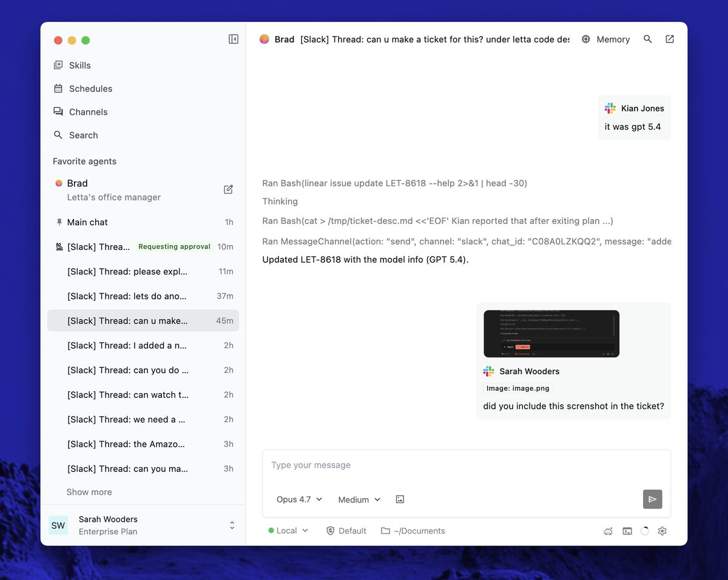Click the Schedules calendar icon
The height and width of the screenshot is (580, 728).
(x=58, y=89)
